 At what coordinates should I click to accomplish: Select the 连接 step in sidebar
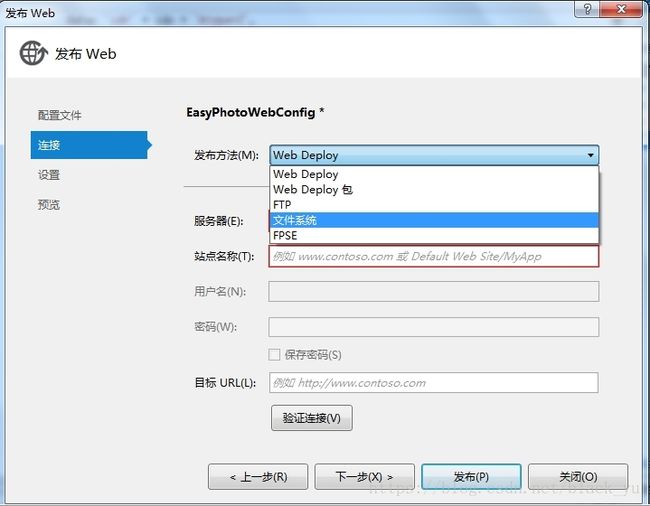(x=89, y=145)
